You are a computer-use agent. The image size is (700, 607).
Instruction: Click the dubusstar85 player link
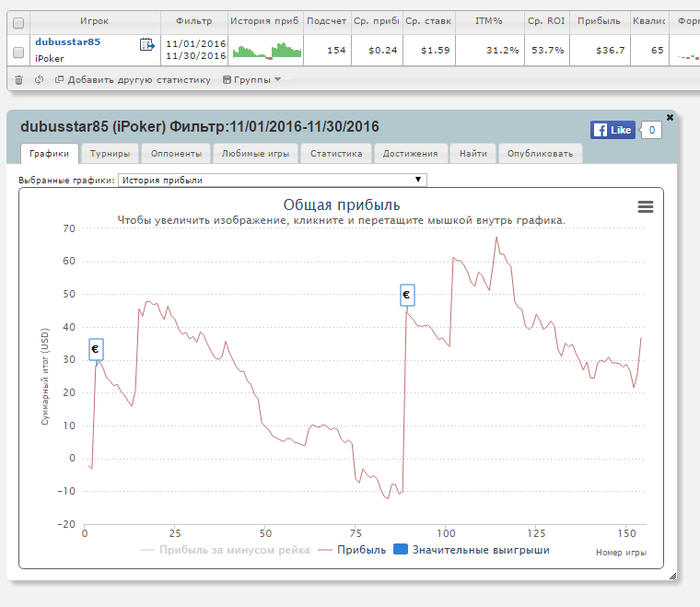tap(68, 42)
